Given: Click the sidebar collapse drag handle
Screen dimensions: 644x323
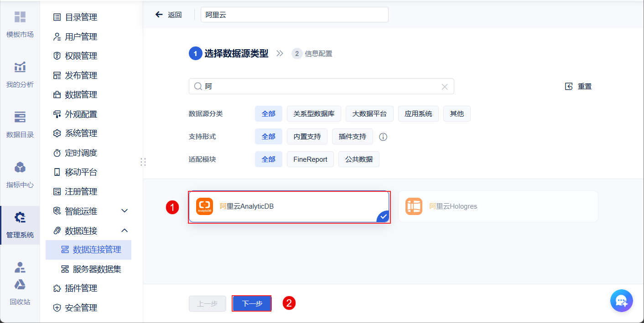Looking at the screenshot, I should [143, 162].
